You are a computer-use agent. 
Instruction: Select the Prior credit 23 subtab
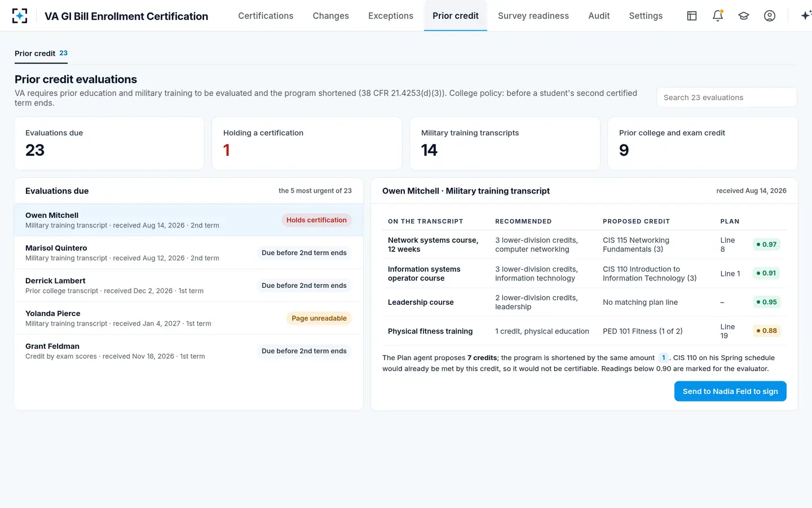pyautogui.click(x=41, y=53)
